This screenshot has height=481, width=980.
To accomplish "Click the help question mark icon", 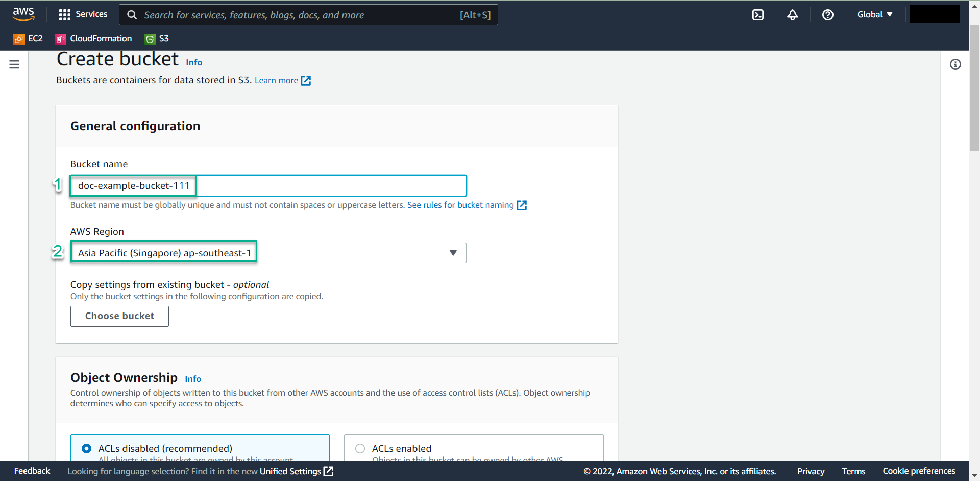I will tap(827, 14).
